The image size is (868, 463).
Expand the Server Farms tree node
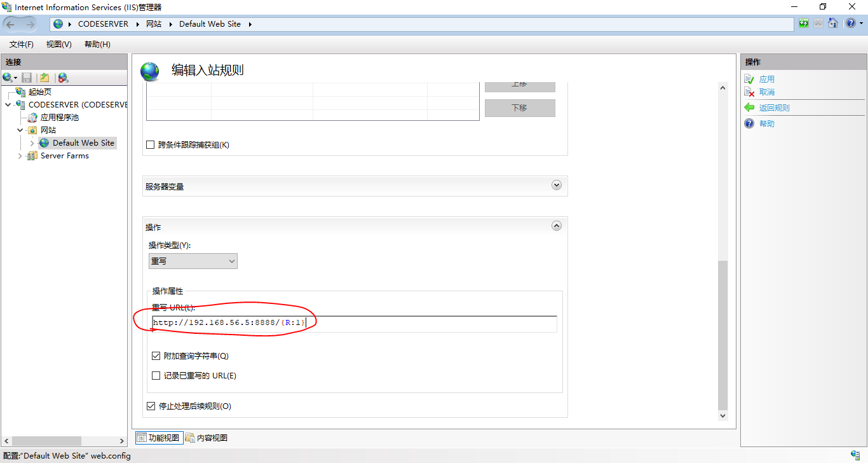pos(20,156)
